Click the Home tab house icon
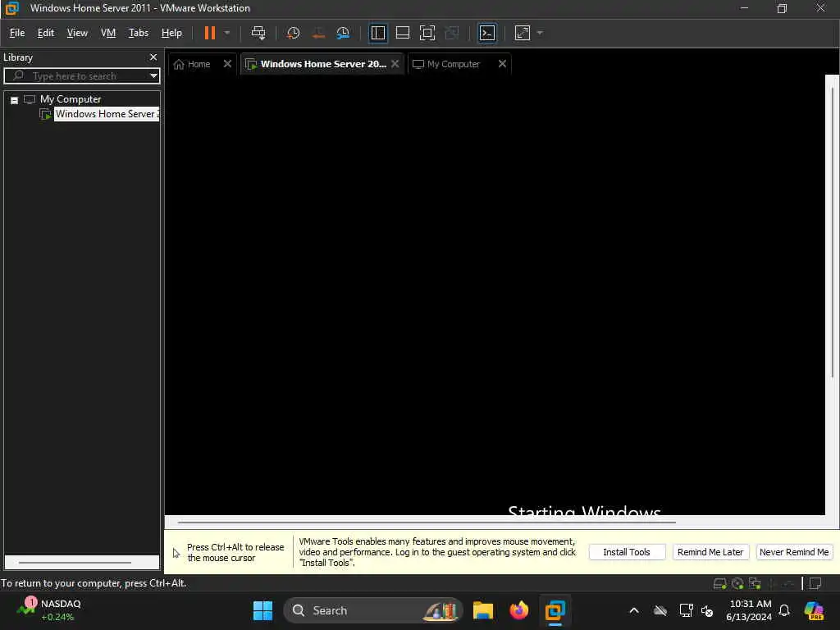840x630 pixels. (x=179, y=64)
